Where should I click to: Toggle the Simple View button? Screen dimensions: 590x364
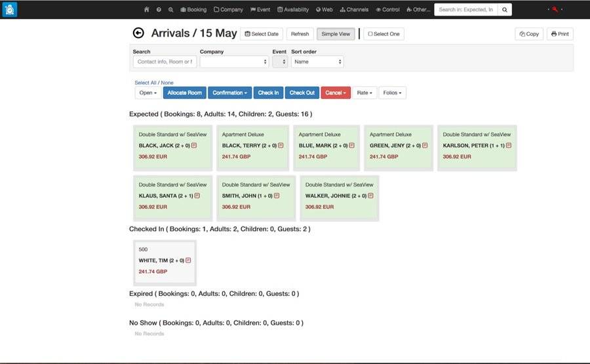coord(336,34)
